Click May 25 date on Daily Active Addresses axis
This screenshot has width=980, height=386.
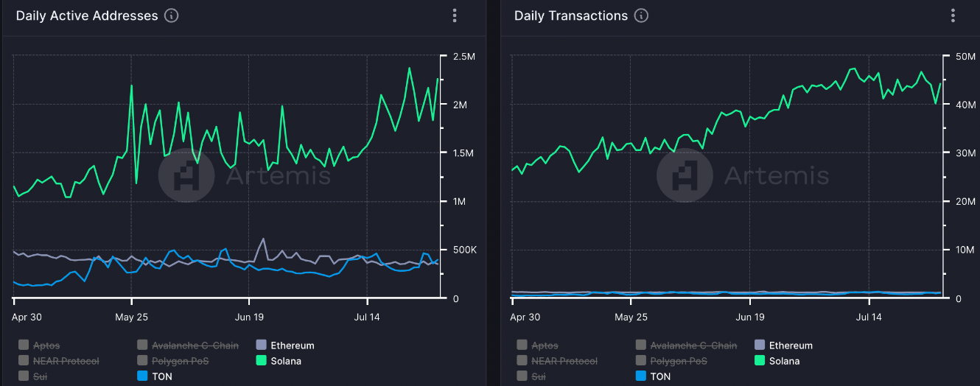131,317
